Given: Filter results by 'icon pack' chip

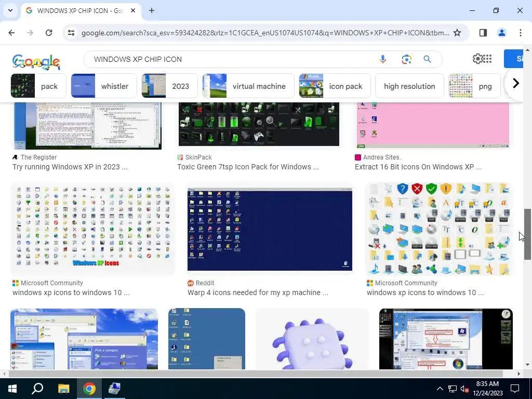Looking at the screenshot, I should [x=335, y=86].
